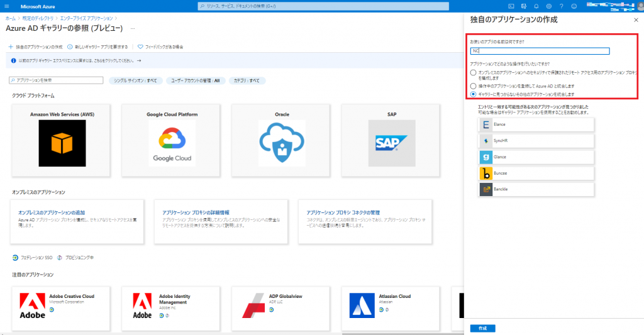This screenshot has width=644, height=335.
Task: Go to Home breadcrumb
Action: 11,18
